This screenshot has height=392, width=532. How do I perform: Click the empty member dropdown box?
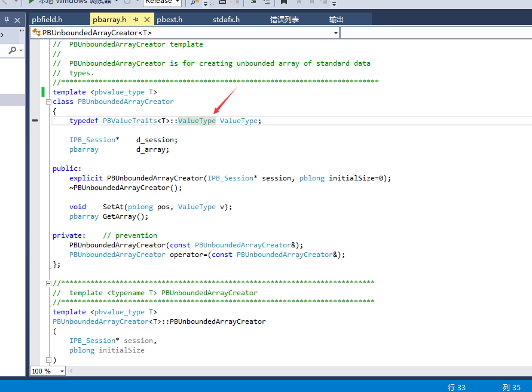click(x=436, y=33)
